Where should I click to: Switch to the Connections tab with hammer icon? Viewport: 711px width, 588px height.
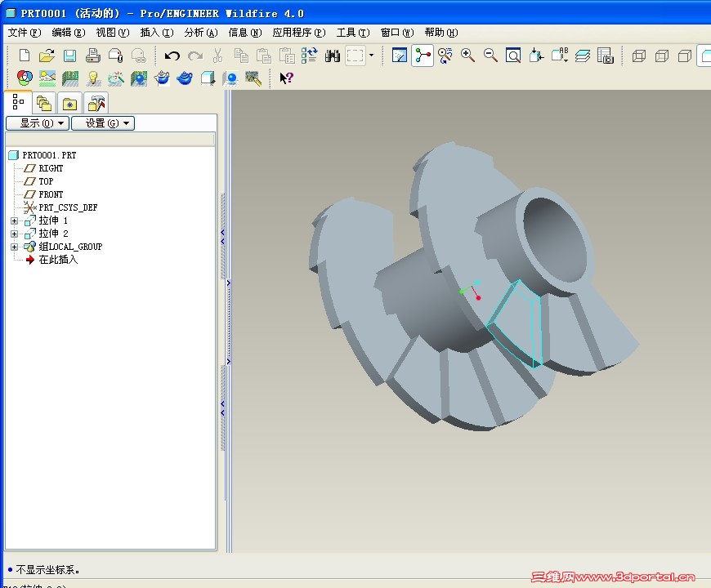pyautogui.click(x=96, y=104)
